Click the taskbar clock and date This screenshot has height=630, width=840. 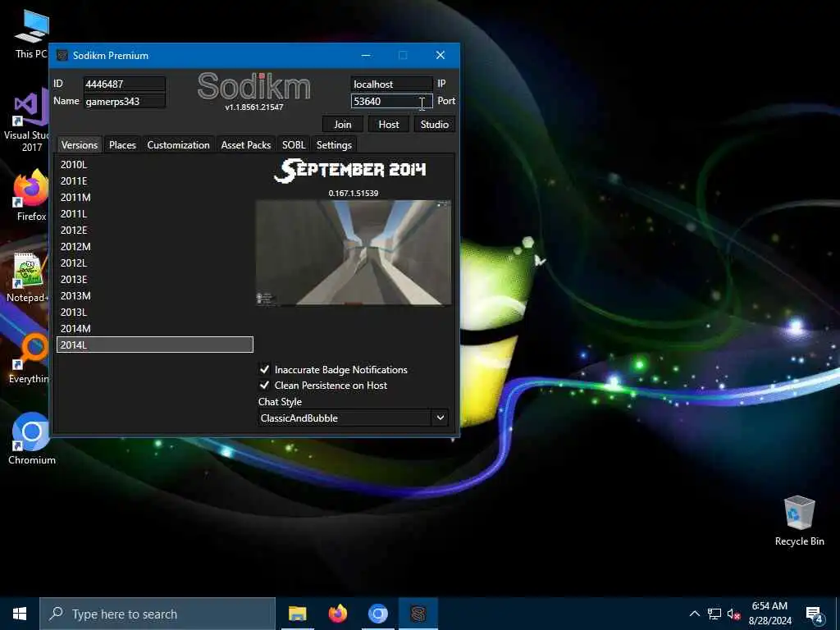click(769, 614)
